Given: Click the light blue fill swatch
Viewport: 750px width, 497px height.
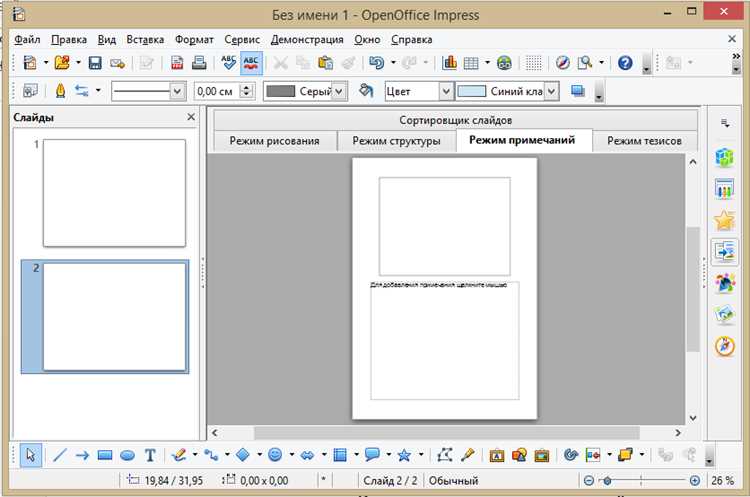Looking at the screenshot, I should coord(472,91).
